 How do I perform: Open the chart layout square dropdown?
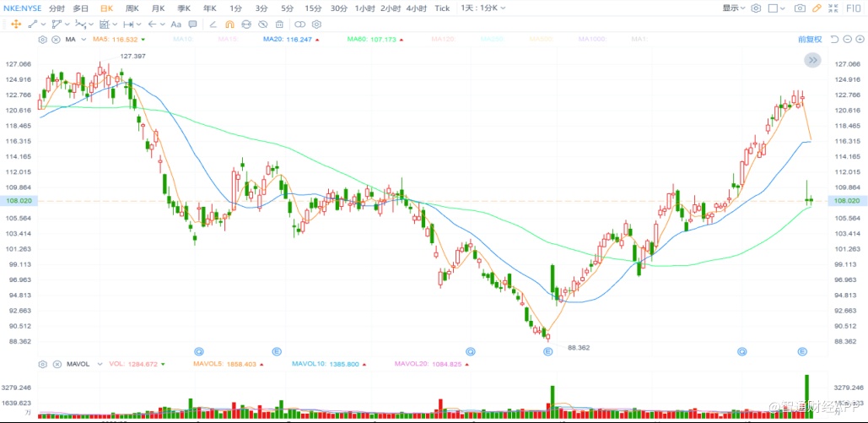click(x=777, y=8)
